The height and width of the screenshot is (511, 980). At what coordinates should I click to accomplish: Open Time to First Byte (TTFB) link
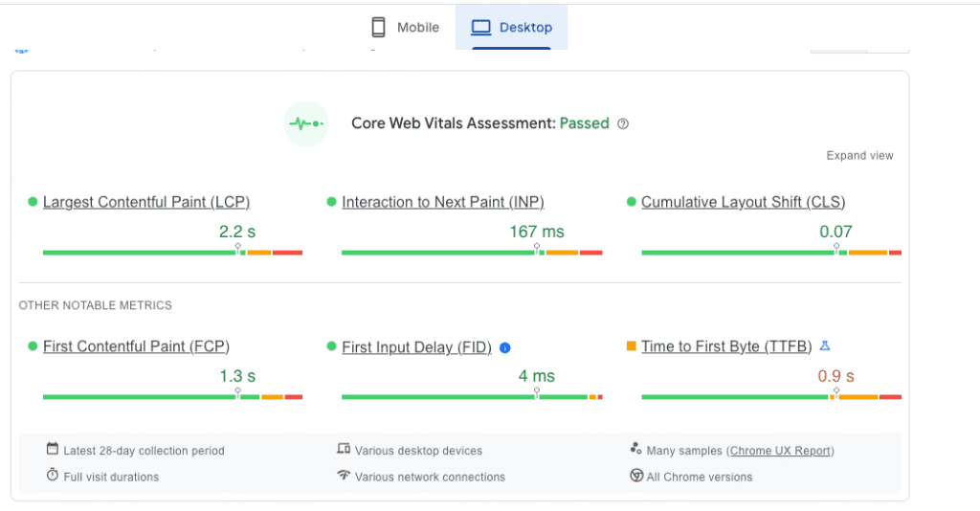coord(726,346)
